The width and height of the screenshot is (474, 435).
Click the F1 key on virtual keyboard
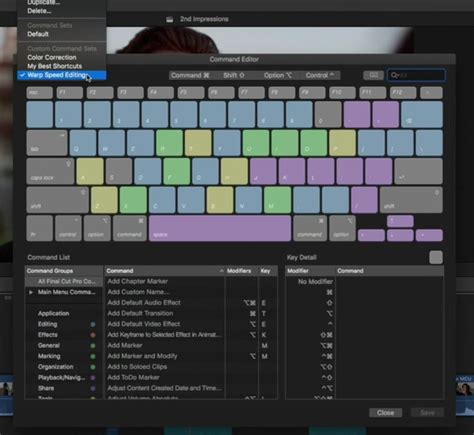70,92
